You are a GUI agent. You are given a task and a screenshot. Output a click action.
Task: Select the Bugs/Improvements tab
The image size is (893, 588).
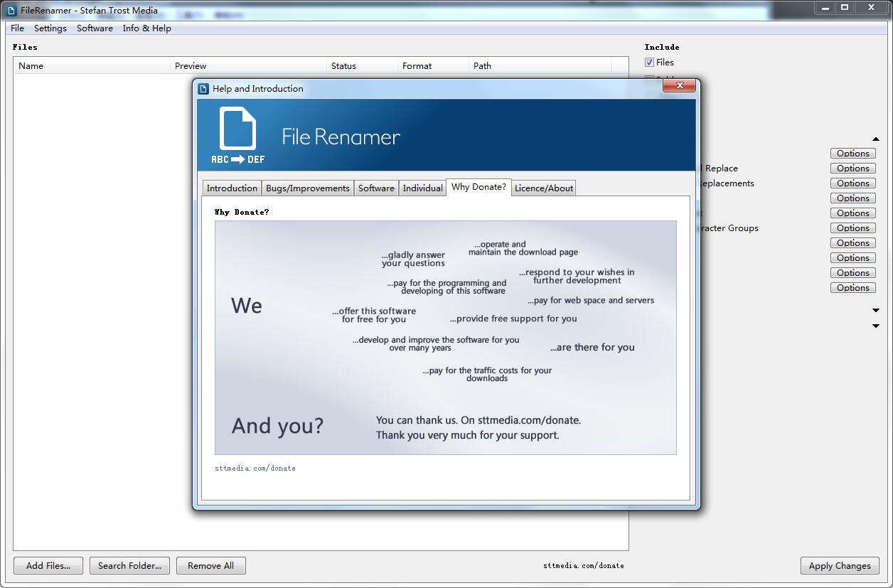[308, 188]
